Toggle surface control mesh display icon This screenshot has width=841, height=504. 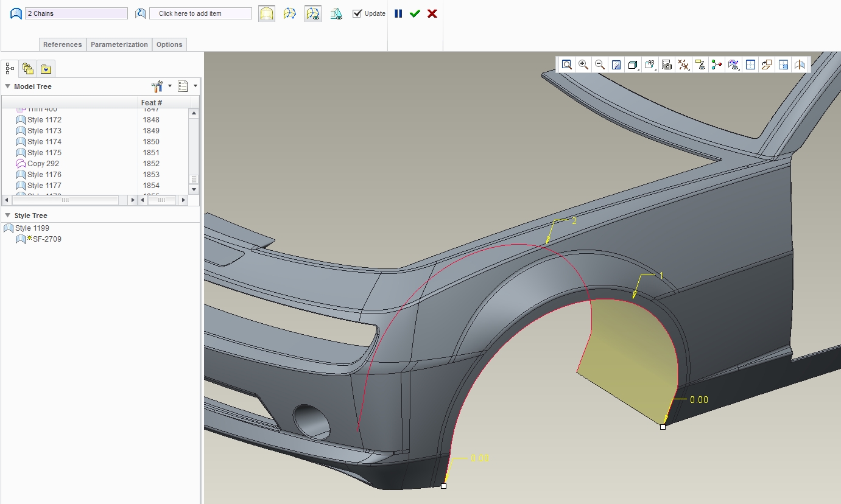click(x=290, y=13)
